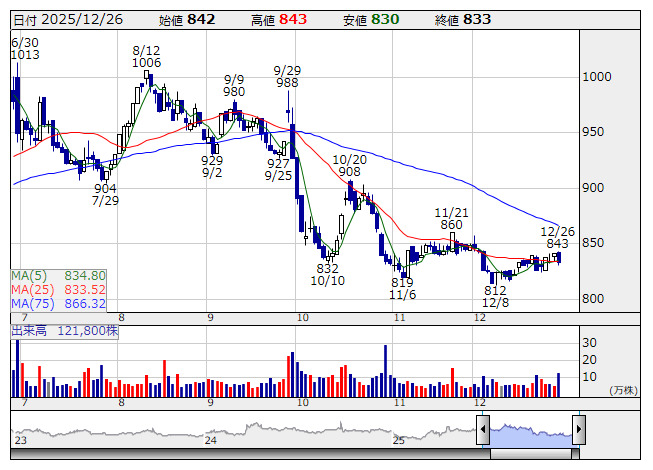The width and height of the screenshot is (653, 470).
Task: Click the 30 volume axis label
Action: 589,343
